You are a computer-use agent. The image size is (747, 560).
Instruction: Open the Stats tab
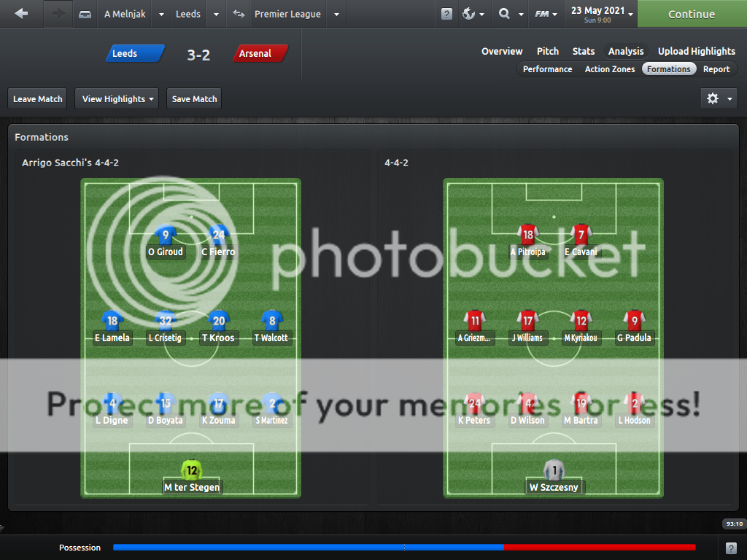click(583, 51)
